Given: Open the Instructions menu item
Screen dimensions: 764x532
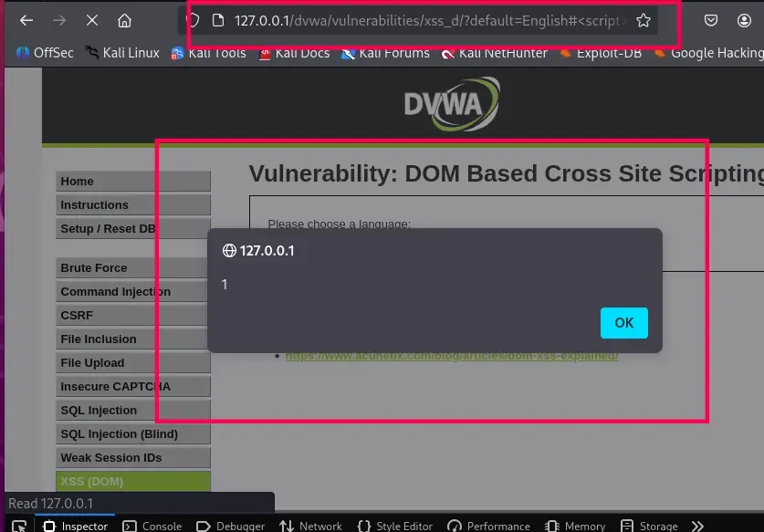Looking at the screenshot, I should 133,205.
